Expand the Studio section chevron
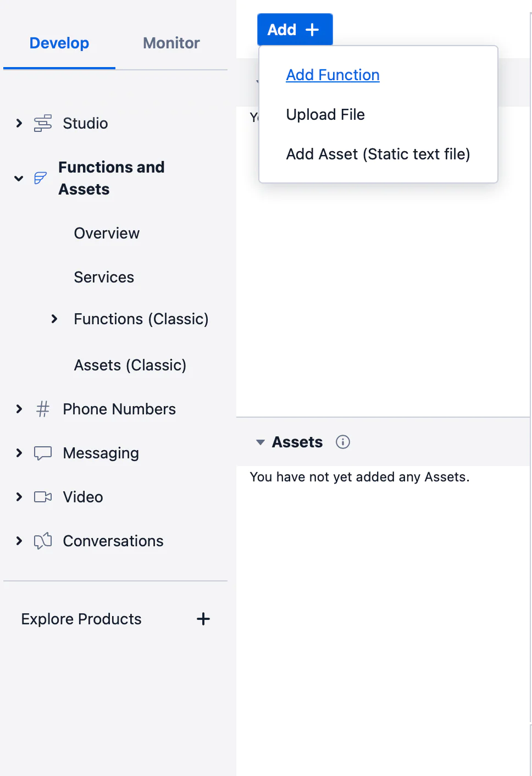This screenshot has height=776, width=532. click(x=19, y=123)
